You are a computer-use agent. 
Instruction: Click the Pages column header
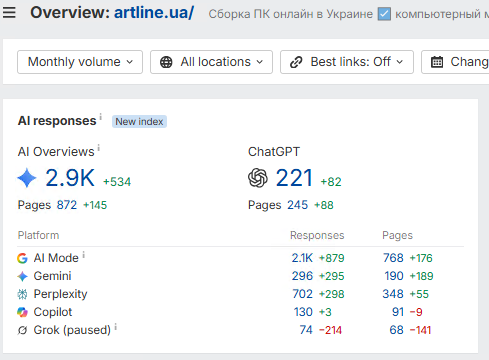[x=397, y=235]
